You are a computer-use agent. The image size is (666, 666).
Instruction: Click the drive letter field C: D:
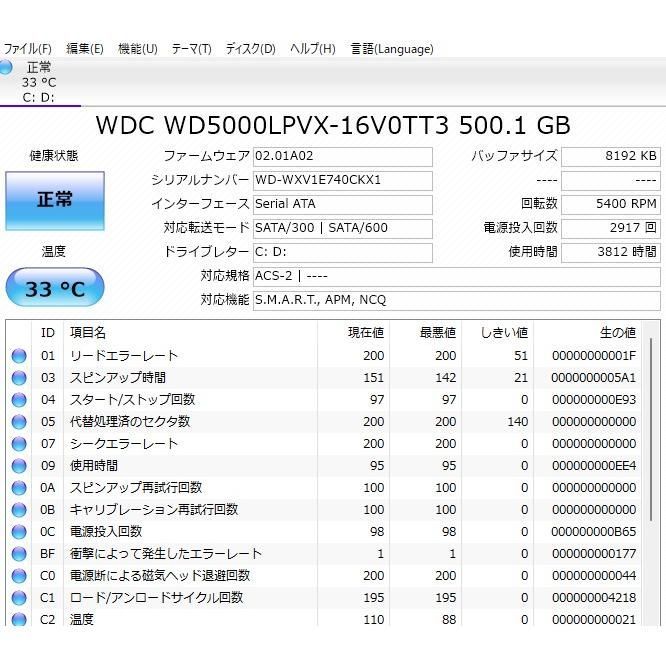(343, 252)
